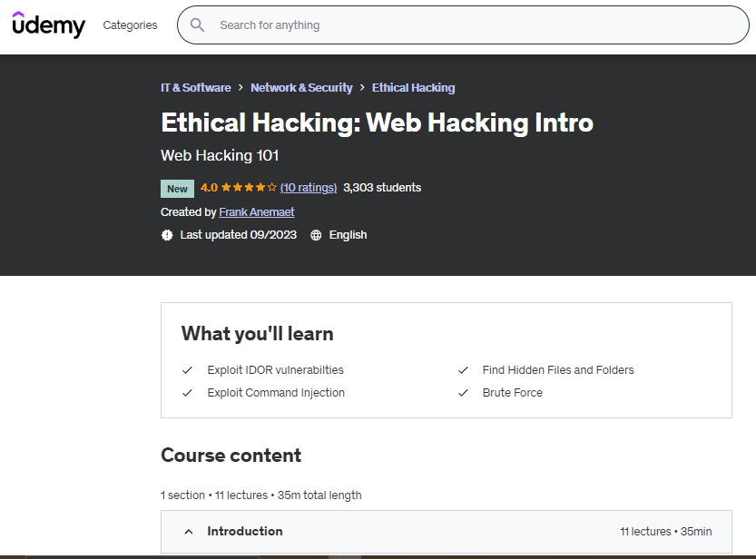Click the 3,303 students text

tap(382, 188)
